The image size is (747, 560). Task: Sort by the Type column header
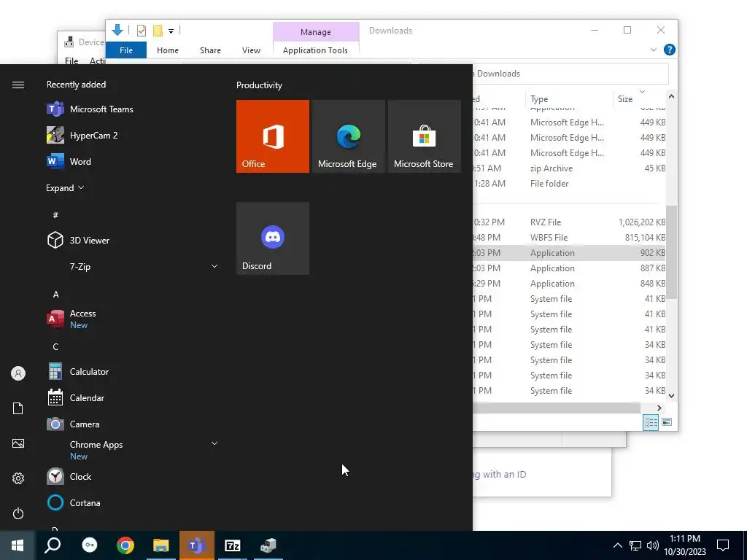click(x=569, y=98)
